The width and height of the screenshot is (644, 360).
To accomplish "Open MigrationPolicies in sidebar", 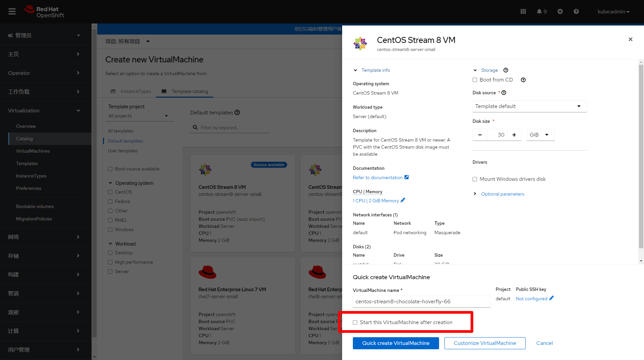I will coord(34,219).
